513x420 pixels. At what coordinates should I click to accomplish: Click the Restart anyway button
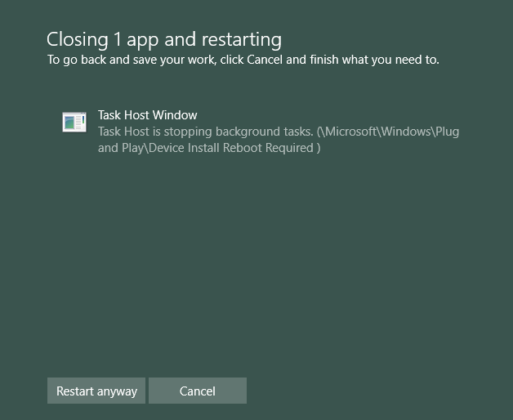point(96,391)
